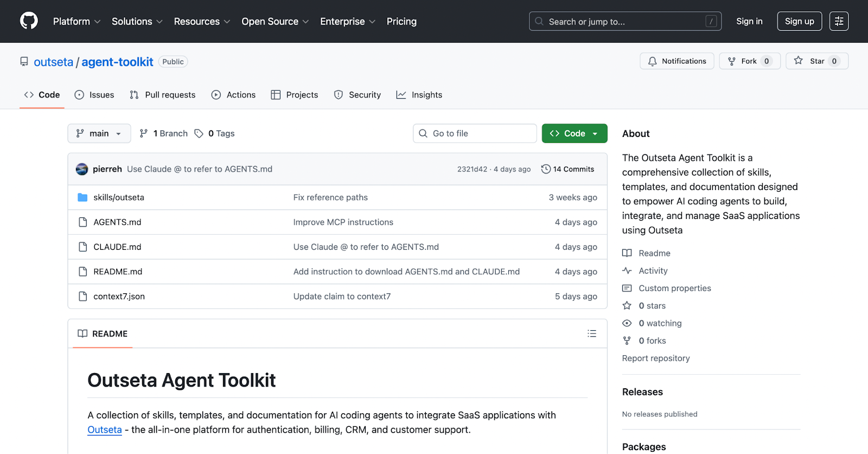This screenshot has height=454, width=868.
Task: Open the AGENTS.md file
Action: point(117,222)
